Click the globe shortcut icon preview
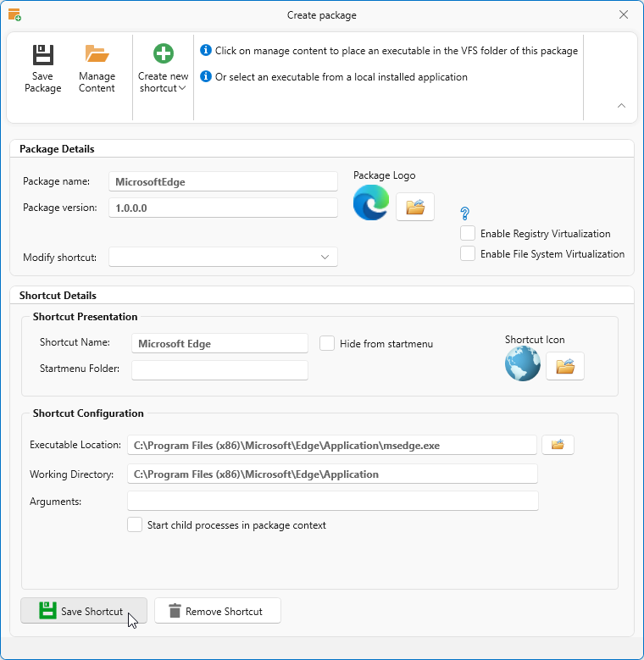This screenshot has width=644, height=660. point(523,364)
